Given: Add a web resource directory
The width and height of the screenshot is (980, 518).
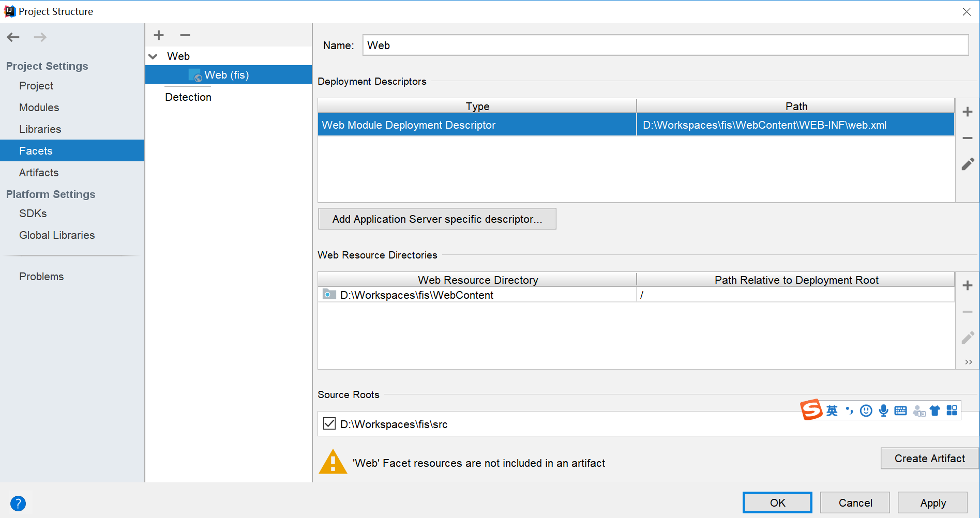Looking at the screenshot, I should [x=968, y=285].
